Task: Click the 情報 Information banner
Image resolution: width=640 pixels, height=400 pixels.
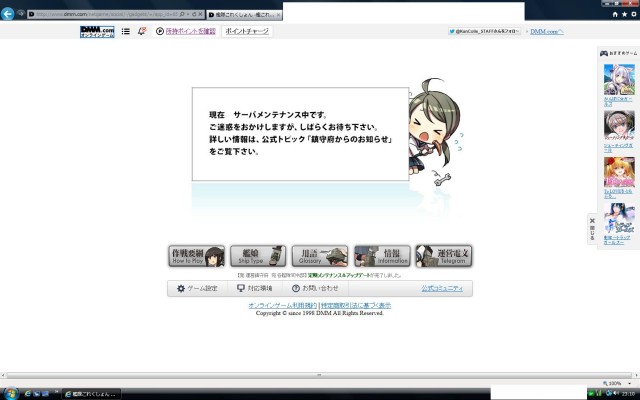Action: [x=382, y=256]
